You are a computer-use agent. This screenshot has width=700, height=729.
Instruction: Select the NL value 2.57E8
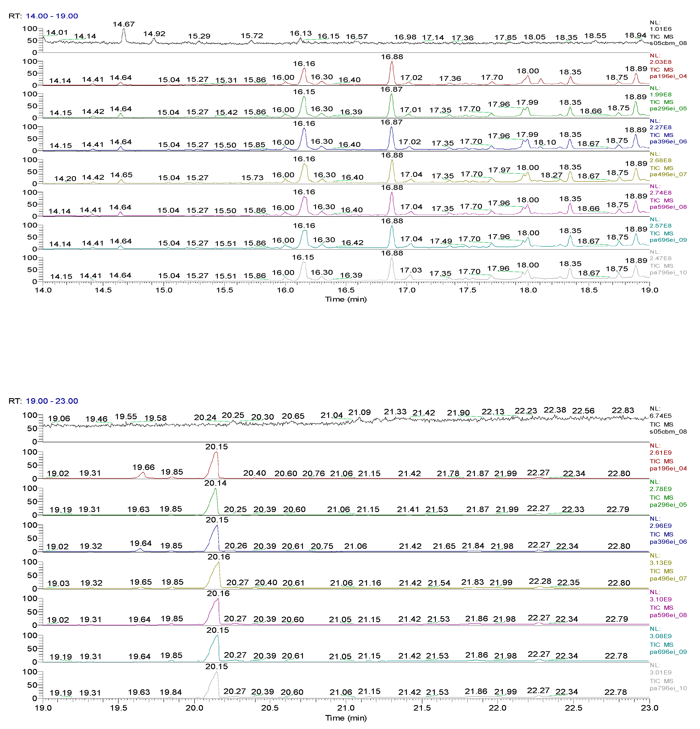661,226
